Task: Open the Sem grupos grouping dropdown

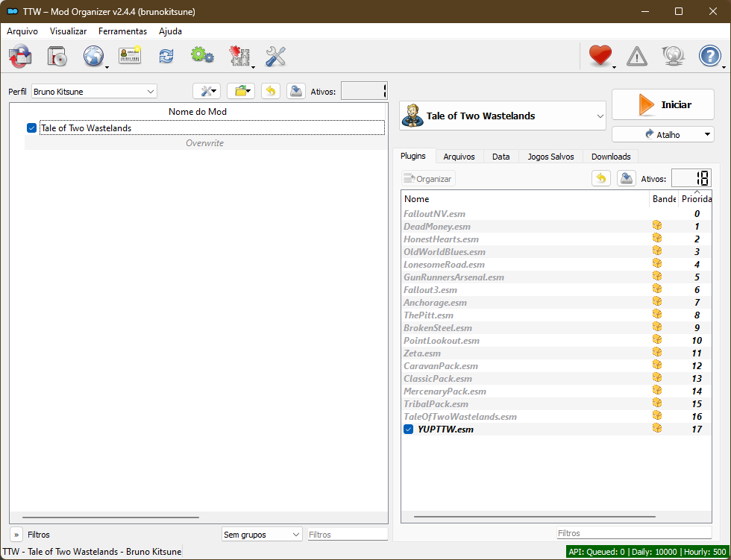Action: coord(262,535)
